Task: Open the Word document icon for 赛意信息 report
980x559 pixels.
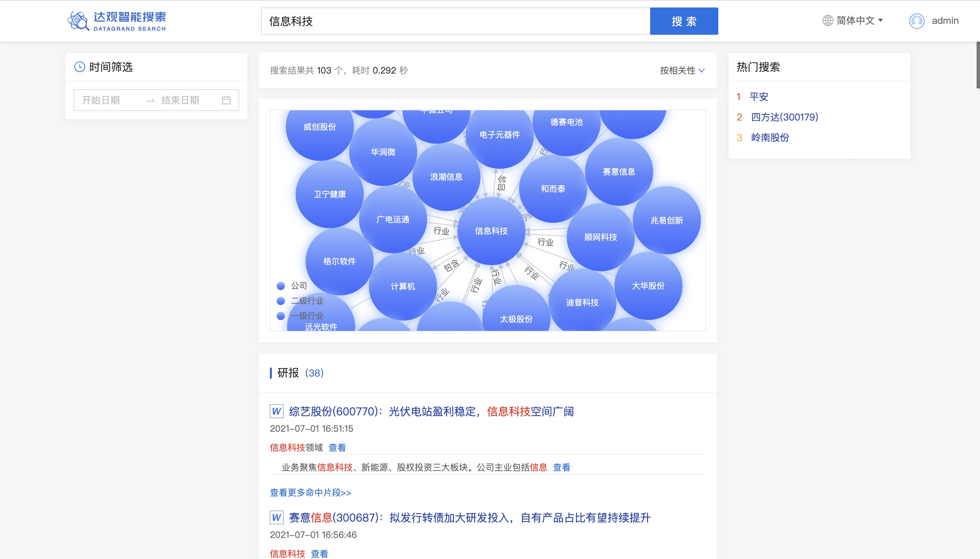Action: pyautogui.click(x=276, y=517)
